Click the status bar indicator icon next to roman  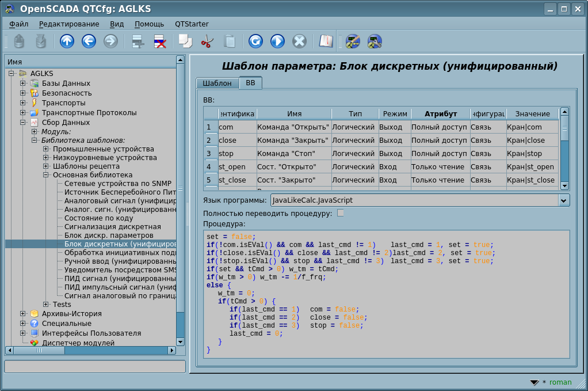pyautogui.click(x=534, y=382)
